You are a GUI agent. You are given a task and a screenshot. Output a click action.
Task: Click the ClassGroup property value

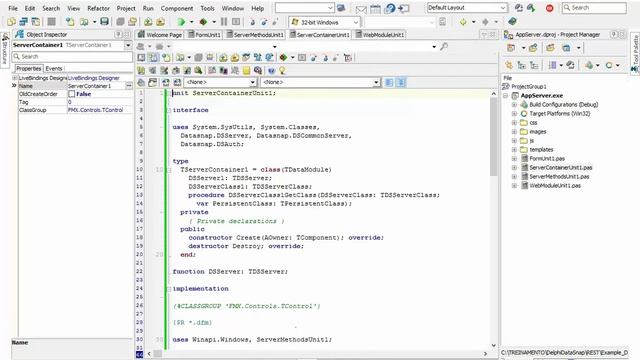(100, 110)
